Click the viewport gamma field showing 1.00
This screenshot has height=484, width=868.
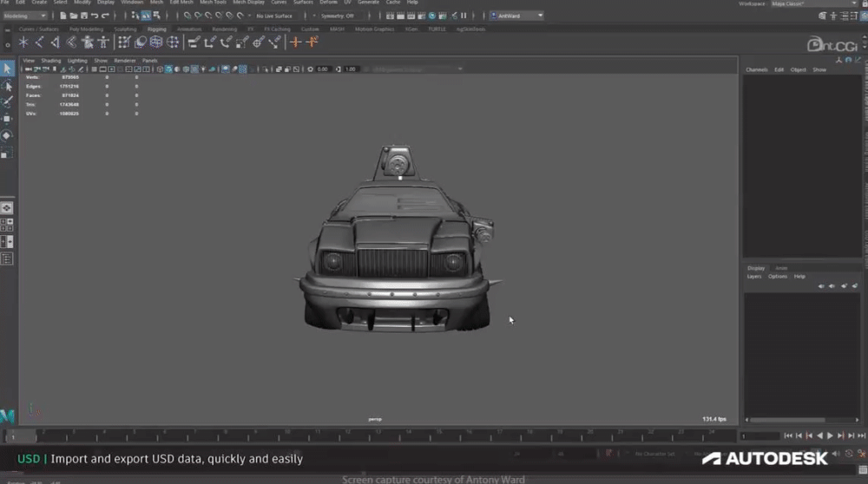point(351,69)
